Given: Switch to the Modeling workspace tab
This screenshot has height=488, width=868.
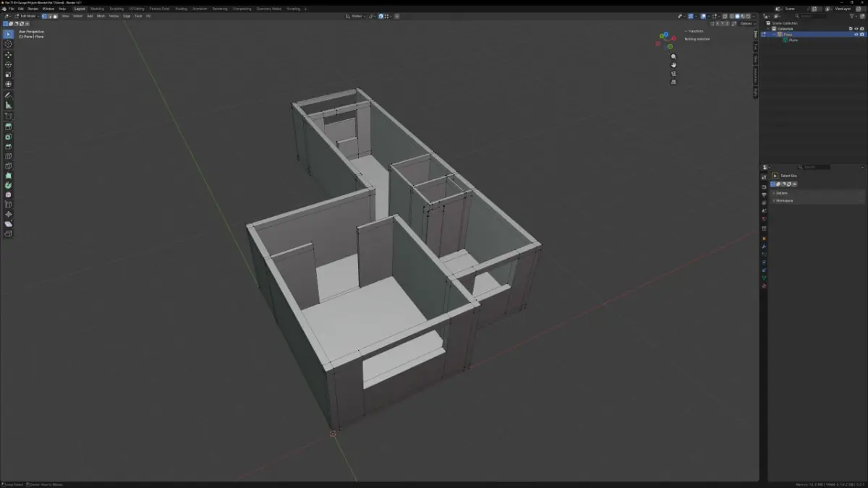Looking at the screenshot, I should point(98,9).
